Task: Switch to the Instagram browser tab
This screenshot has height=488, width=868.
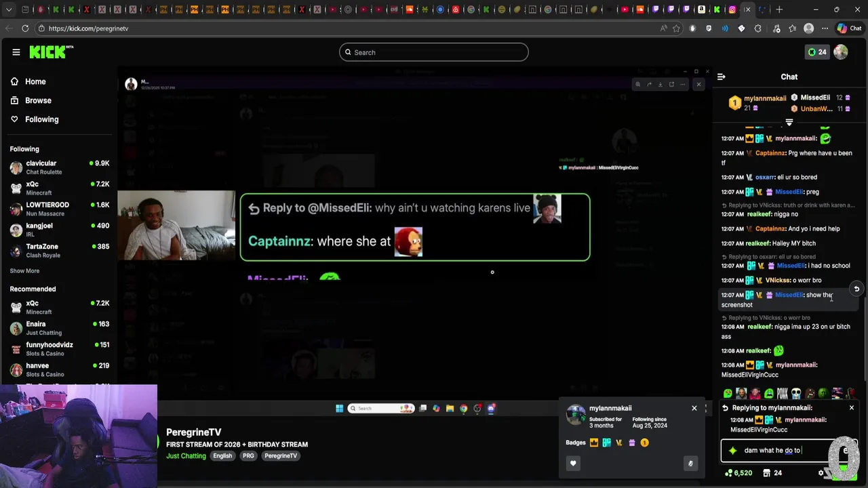Action: [732, 9]
